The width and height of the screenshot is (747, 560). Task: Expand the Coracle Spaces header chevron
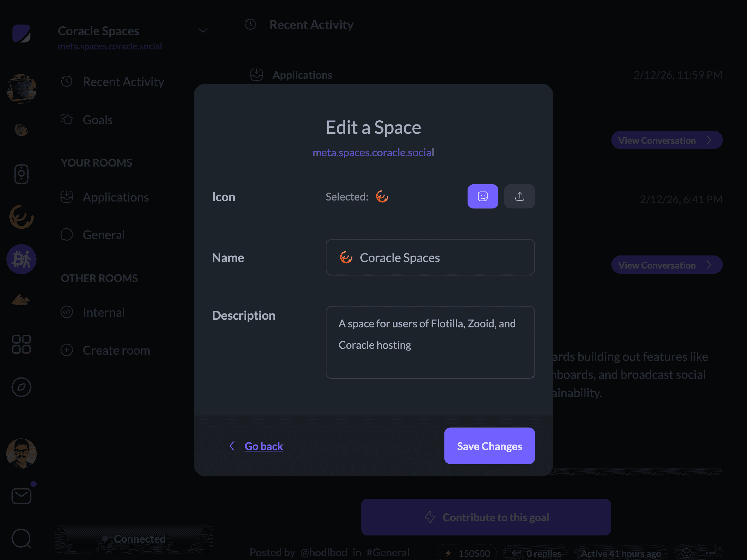coord(203,31)
